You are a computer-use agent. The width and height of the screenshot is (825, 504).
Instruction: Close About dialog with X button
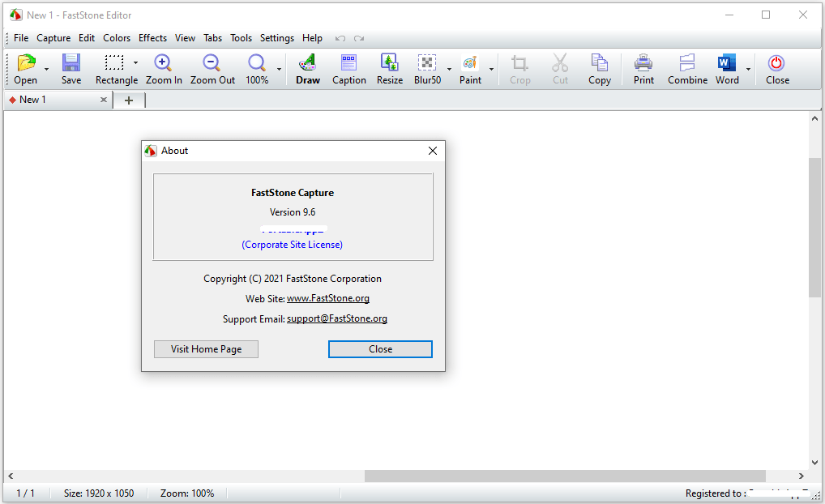coord(433,151)
